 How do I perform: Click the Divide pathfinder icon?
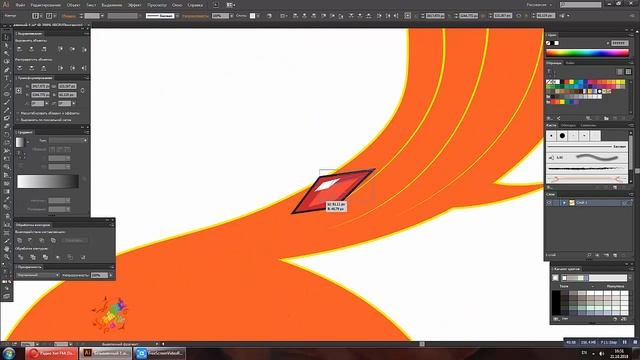point(21,257)
